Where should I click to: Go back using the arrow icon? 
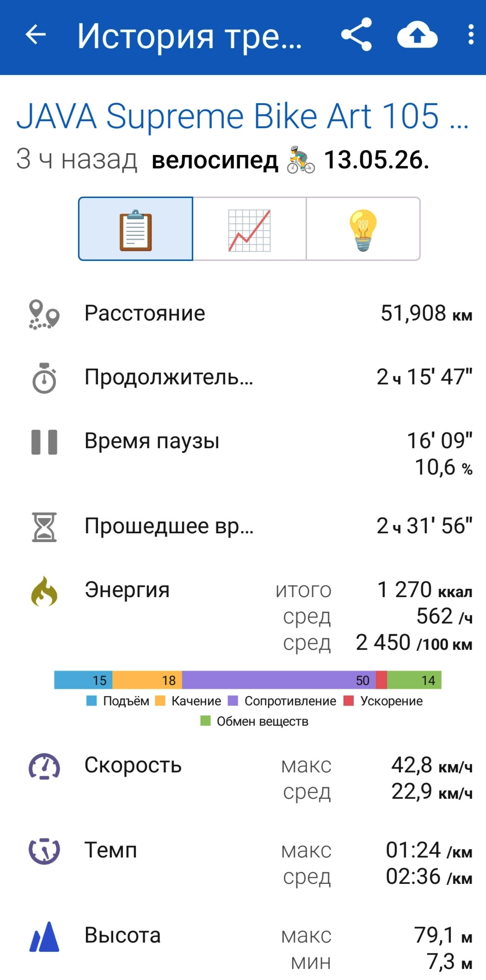click(x=36, y=35)
